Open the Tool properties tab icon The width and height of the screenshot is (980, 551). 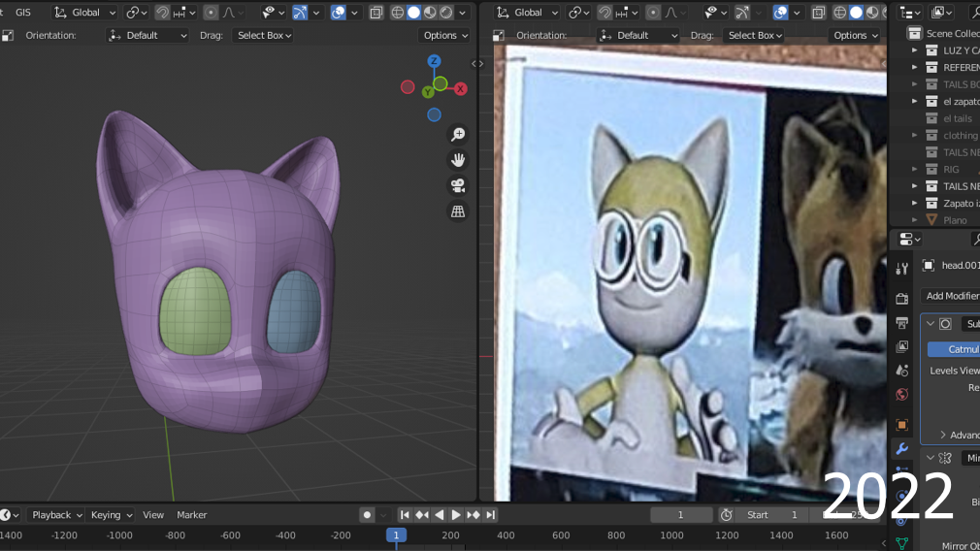coord(901,268)
